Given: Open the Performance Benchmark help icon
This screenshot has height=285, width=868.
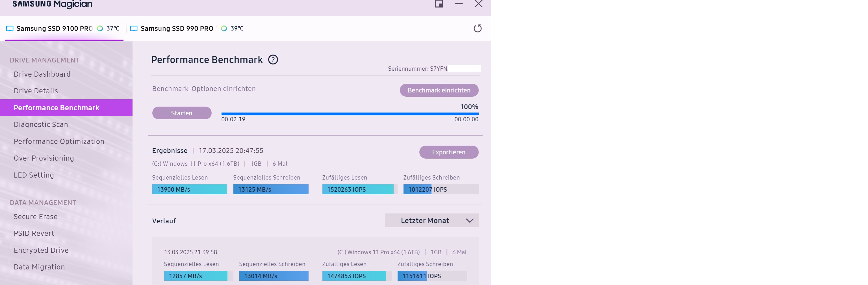Looking at the screenshot, I should click(x=274, y=59).
